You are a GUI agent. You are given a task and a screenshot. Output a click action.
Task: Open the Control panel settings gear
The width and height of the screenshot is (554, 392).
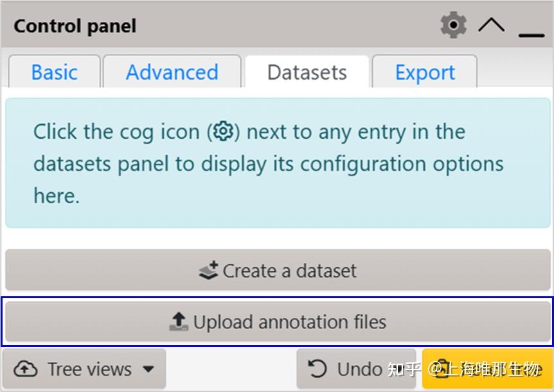(x=453, y=26)
